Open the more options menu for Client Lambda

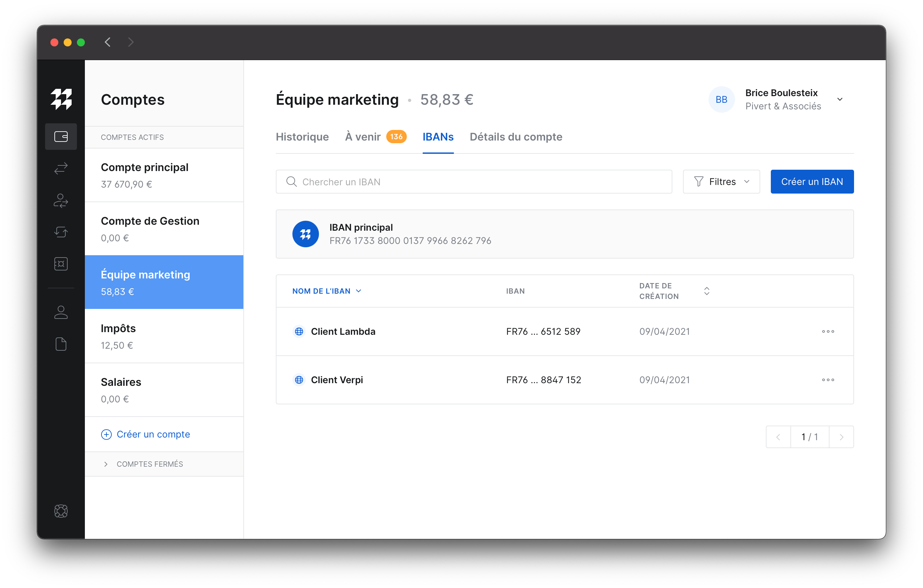click(x=828, y=331)
